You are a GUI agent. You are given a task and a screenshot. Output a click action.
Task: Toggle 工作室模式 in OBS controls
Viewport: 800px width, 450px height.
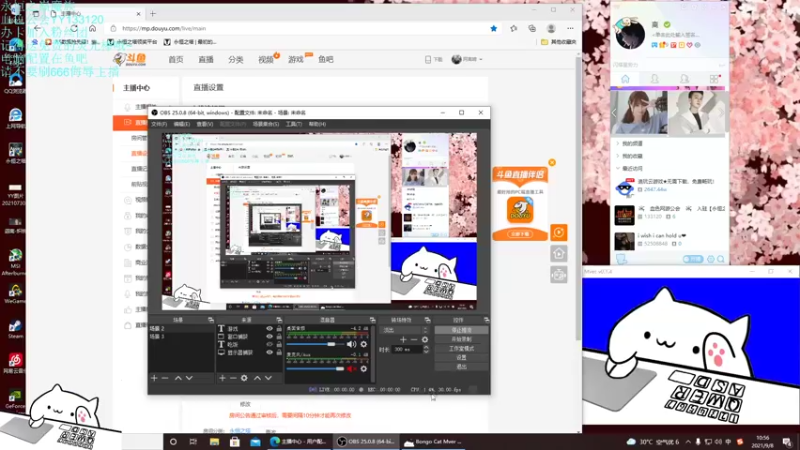point(461,348)
